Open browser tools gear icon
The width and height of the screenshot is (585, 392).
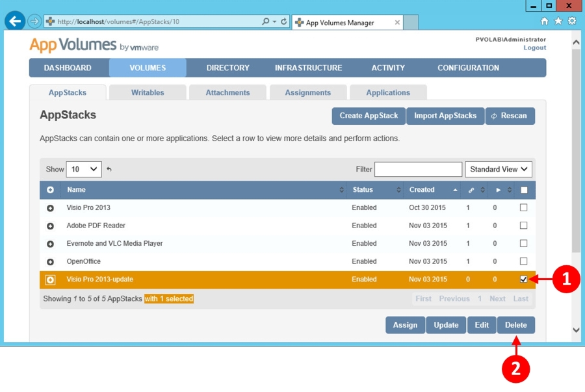coord(572,21)
